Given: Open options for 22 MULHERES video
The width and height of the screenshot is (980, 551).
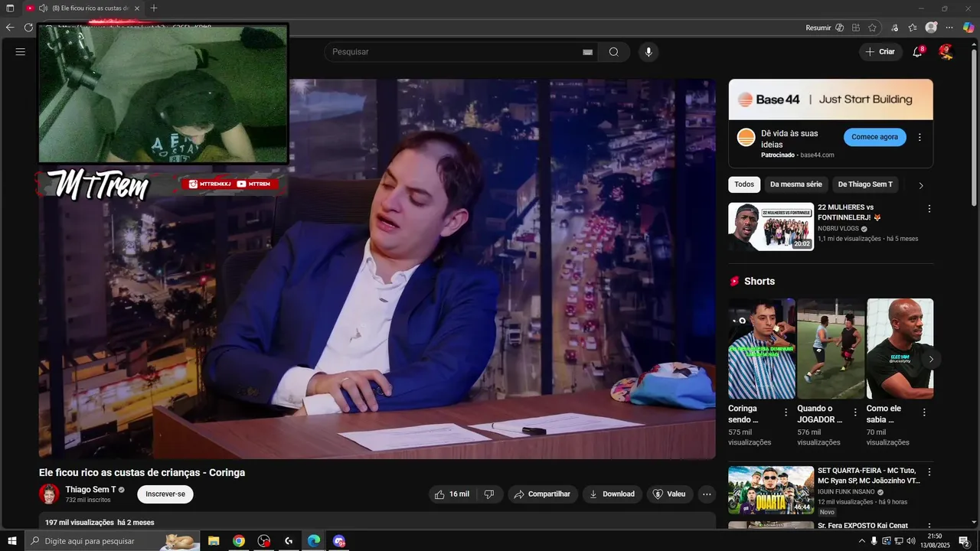Looking at the screenshot, I should point(929,209).
